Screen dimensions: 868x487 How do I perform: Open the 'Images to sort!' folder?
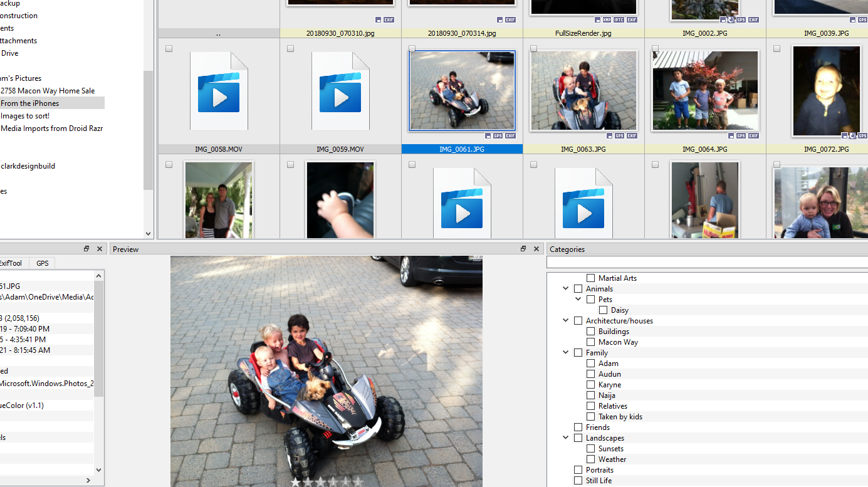click(25, 116)
